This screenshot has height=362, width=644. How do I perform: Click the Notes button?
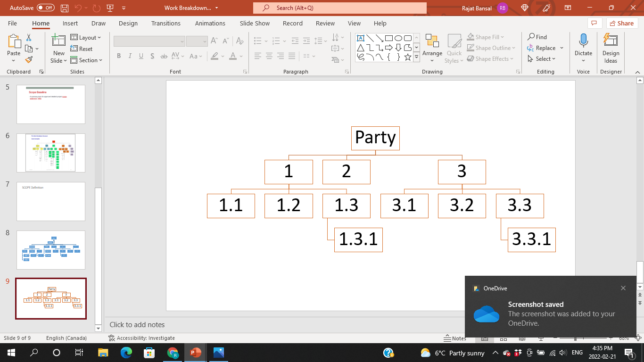click(x=455, y=338)
